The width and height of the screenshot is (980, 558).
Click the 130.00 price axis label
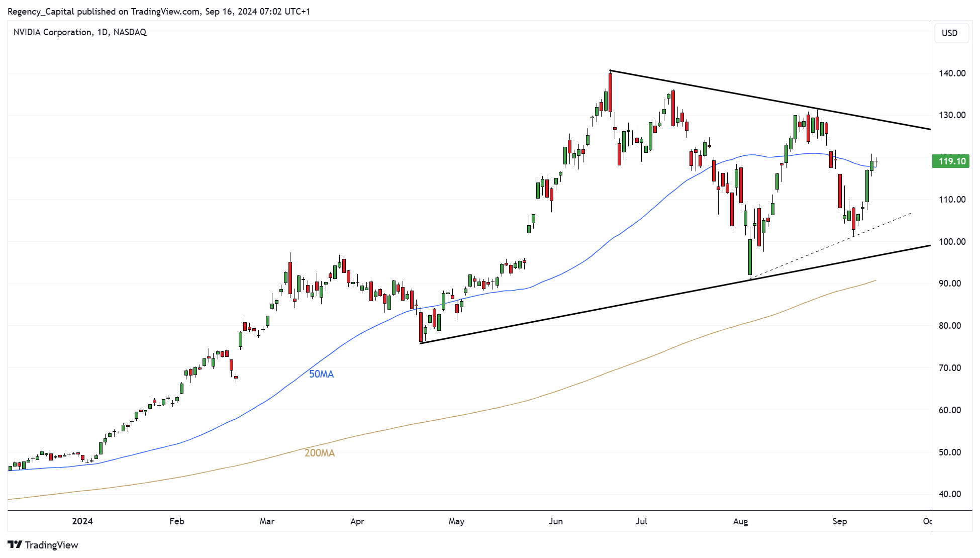coord(952,115)
